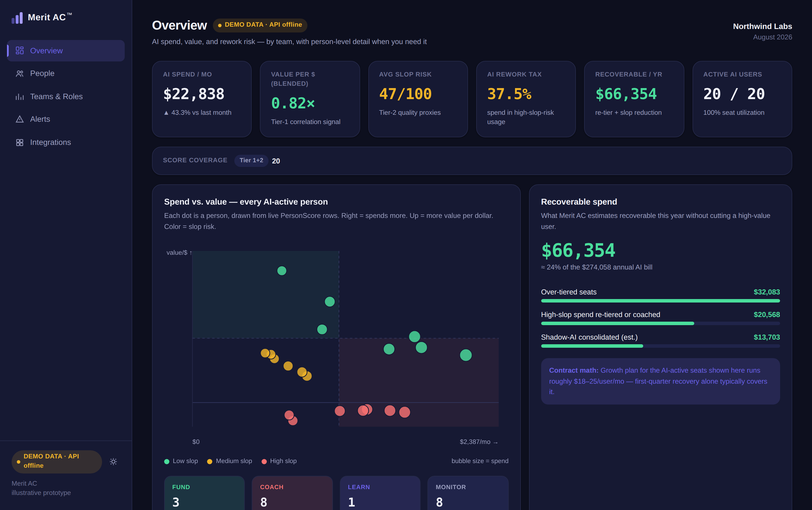Click the Integrations squares icon

click(19, 143)
